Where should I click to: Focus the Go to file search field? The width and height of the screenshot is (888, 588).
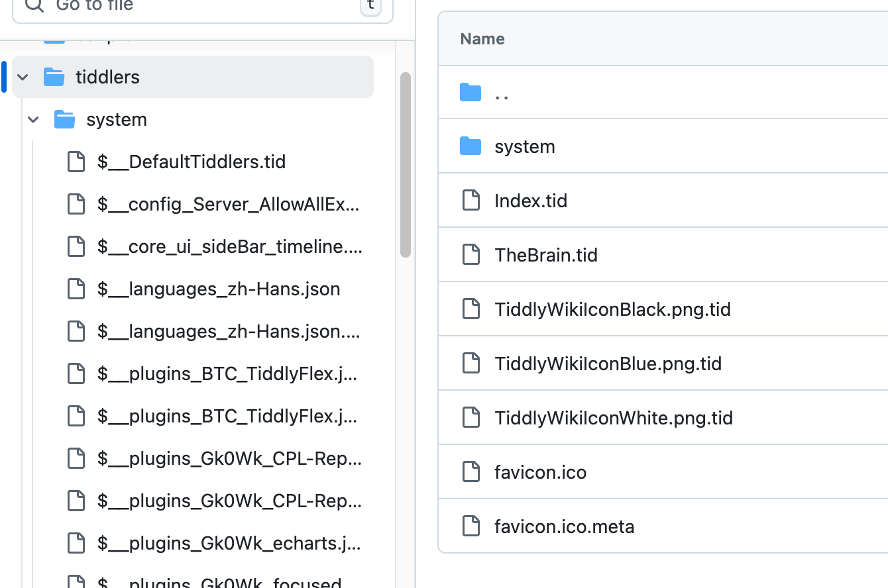(x=199, y=7)
